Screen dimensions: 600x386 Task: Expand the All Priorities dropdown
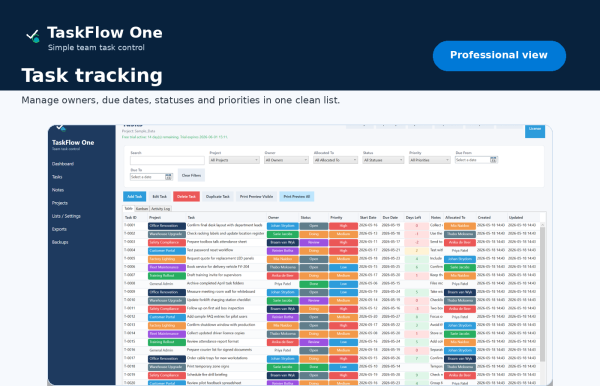[429, 160]
